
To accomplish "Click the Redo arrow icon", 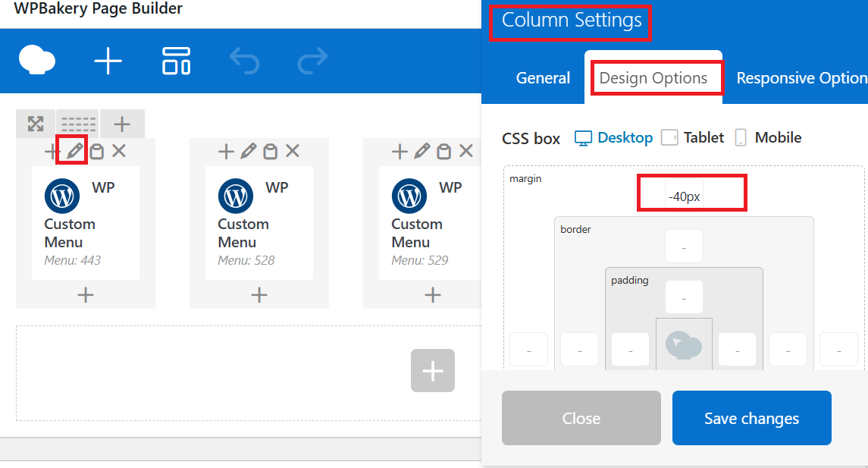I will pos(313,61).
